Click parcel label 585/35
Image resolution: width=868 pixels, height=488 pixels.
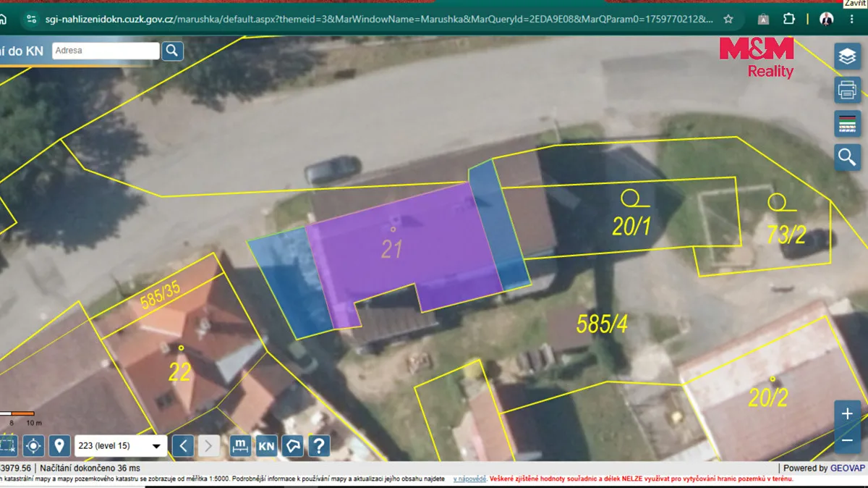pos(161,297)
